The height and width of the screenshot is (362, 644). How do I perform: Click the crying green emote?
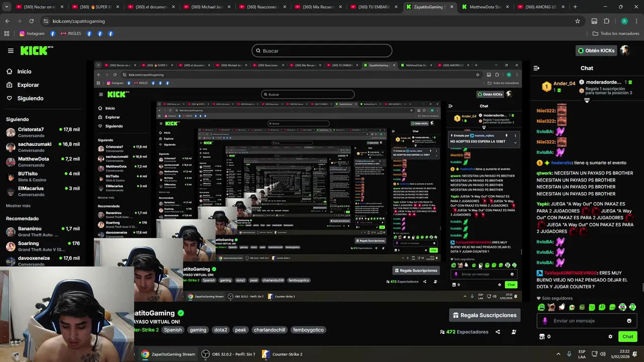(x=541, y=307)
